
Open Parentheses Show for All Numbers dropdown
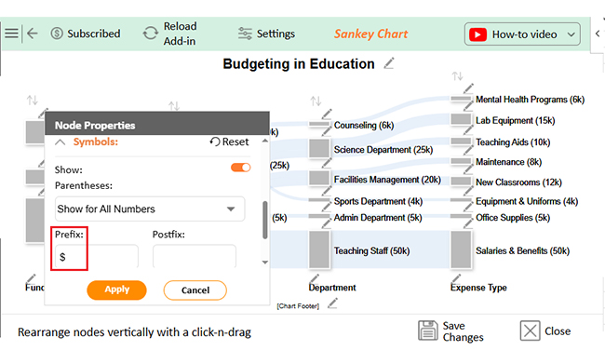[150, 209]
